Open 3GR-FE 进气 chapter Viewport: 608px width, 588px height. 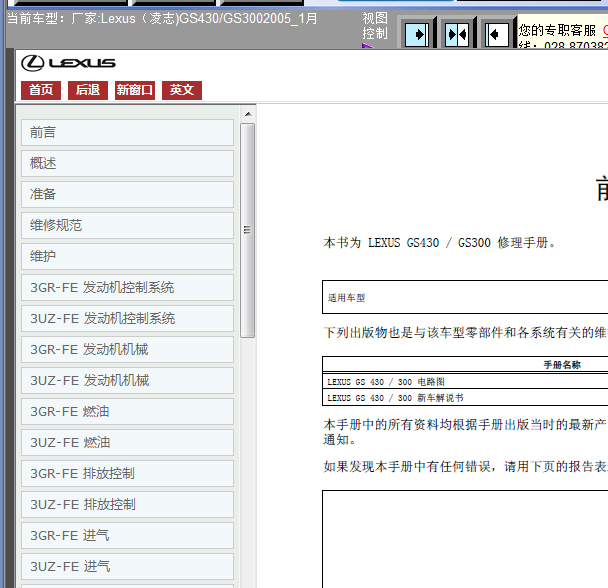point(128,536)
